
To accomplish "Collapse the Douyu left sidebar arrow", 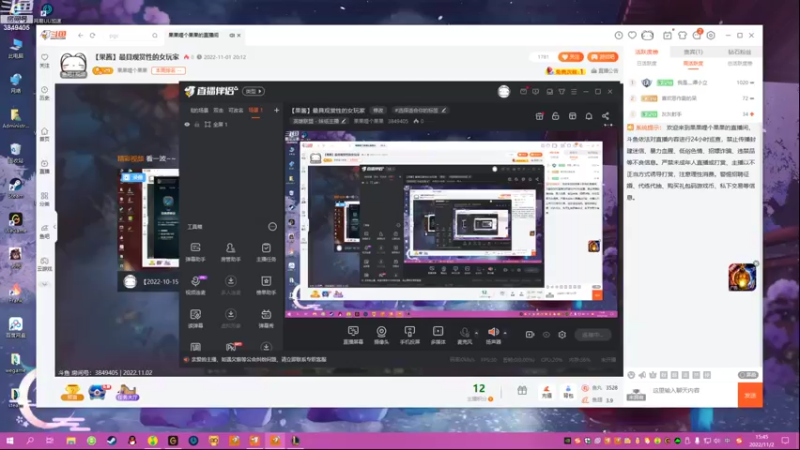I will (x=55, y=227).
